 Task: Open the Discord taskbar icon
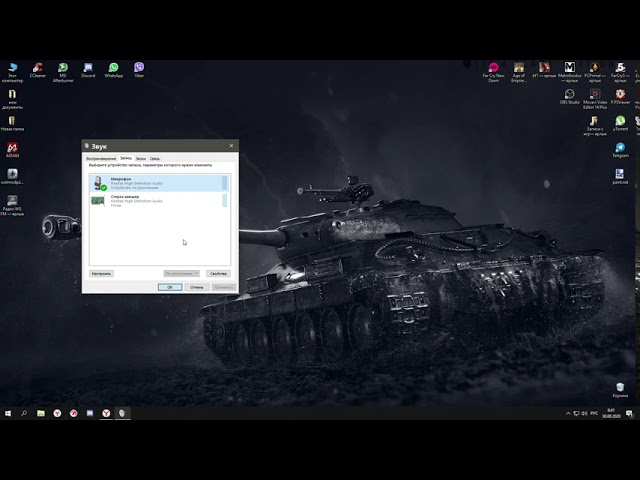(x=90, y=413)
